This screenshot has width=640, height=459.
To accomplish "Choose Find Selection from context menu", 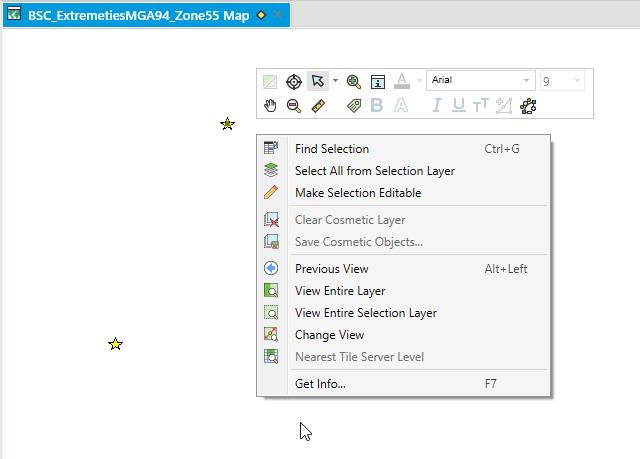I will click(332, 149).
